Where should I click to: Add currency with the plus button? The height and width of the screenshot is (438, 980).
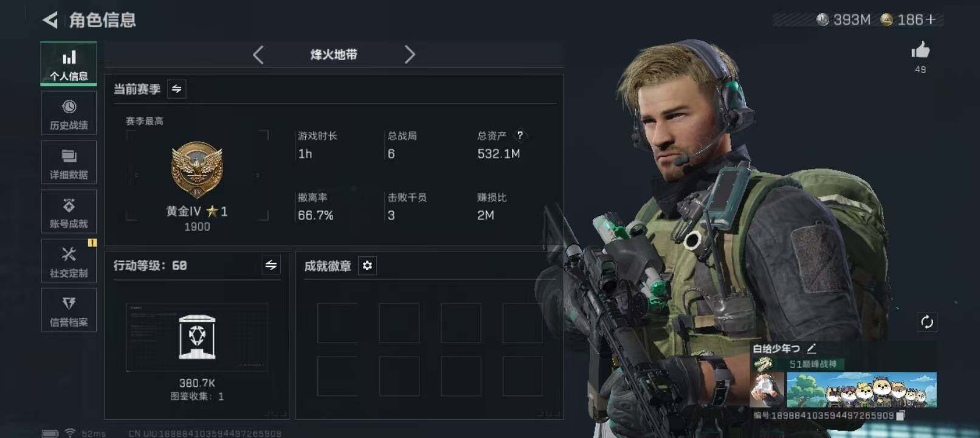point(931,20)
